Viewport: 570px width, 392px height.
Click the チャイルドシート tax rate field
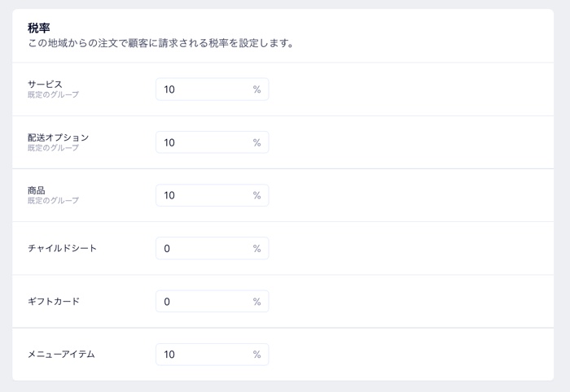[204, 248]
